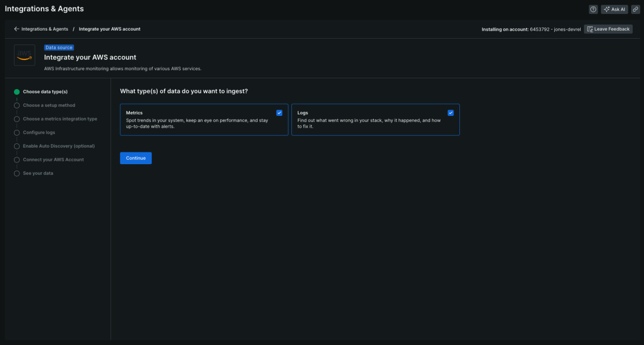The image size is (644, 345).
Task: Uncheck the Logs checkbox
Action: click(450, 113)
